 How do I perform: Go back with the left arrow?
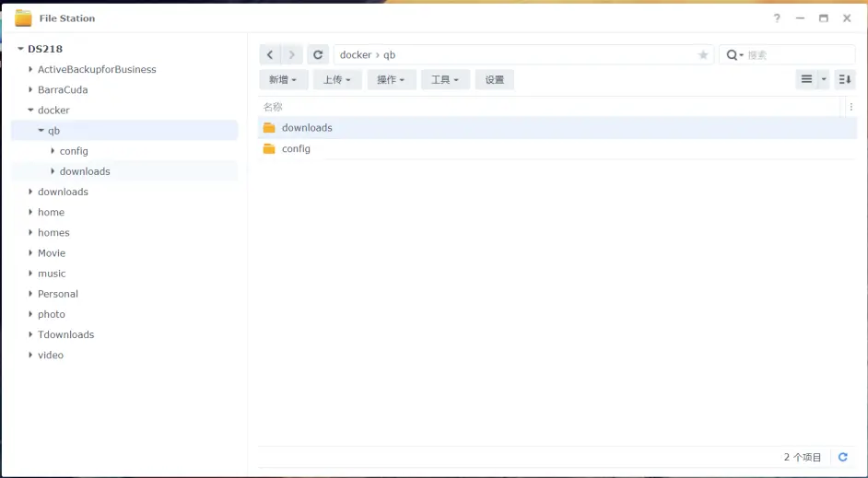click(270, 54)
